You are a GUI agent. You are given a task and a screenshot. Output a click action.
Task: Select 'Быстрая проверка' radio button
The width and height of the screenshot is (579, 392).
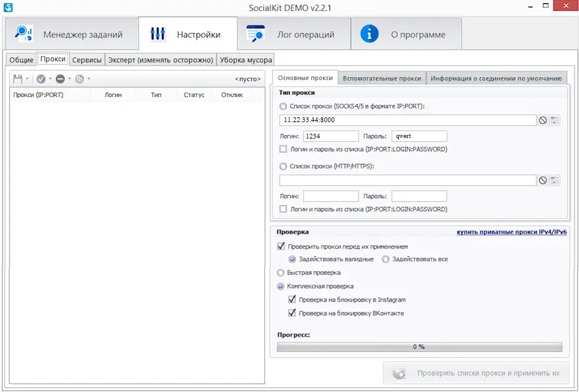coord(281,273)
